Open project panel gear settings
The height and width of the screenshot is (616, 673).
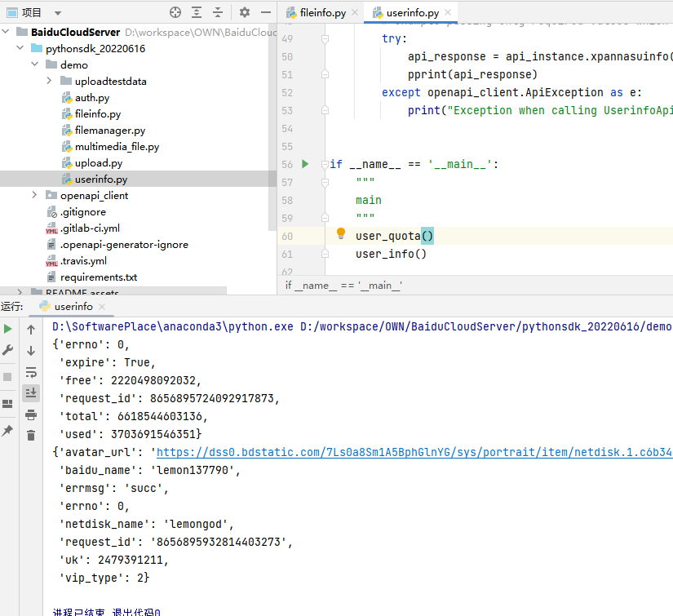[245, 12]
